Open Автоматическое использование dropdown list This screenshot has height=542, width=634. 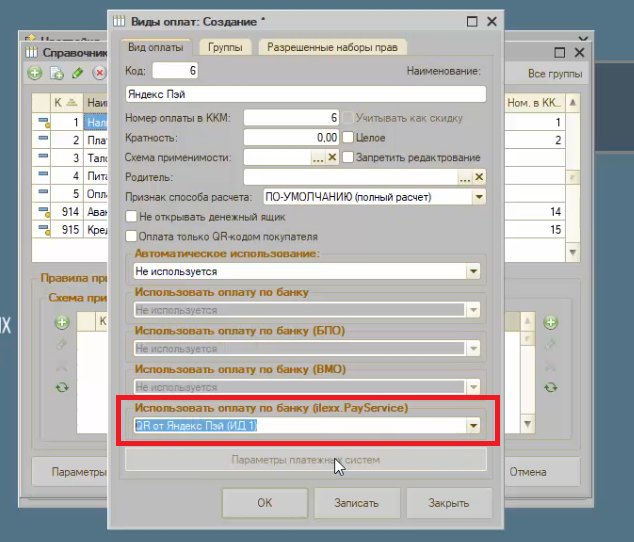coord(473,271)
